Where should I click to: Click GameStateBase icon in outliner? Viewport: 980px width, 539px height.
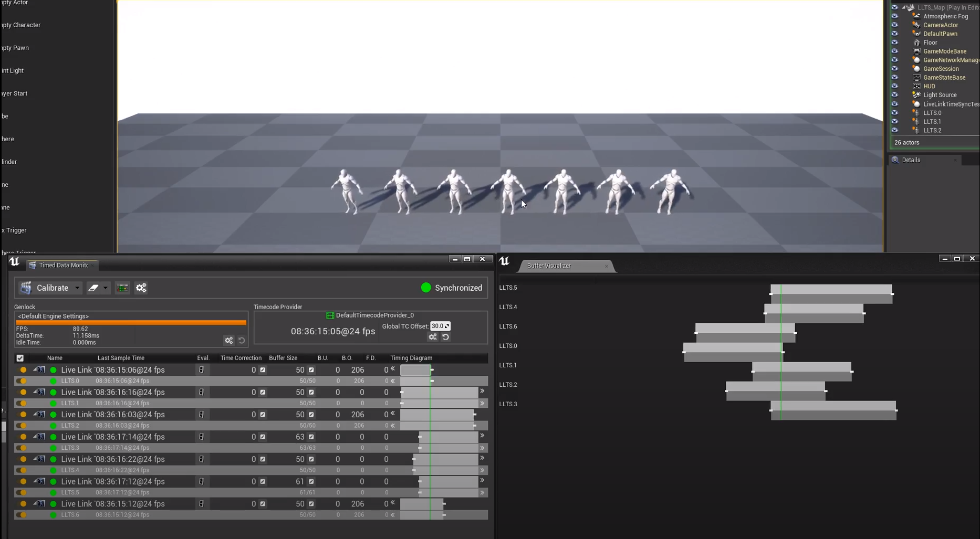[916, 78]
